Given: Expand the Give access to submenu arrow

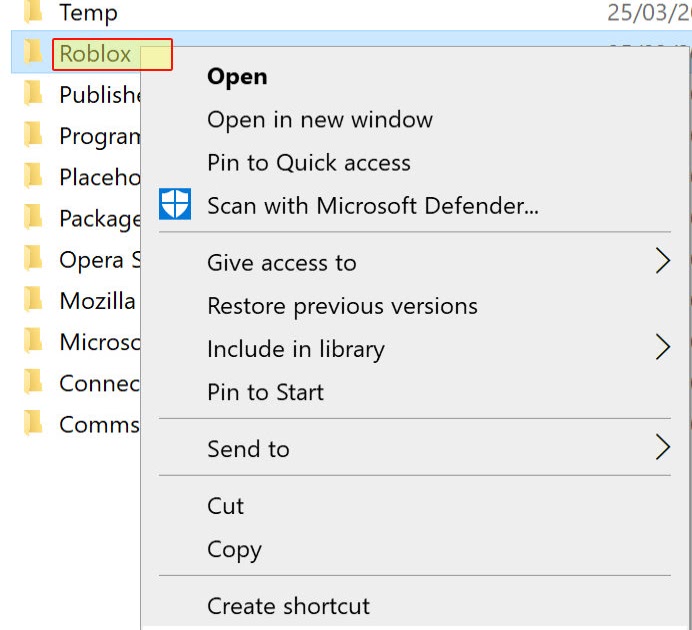Looking at the screenshot, I should pyautogui.click(x=662, y=261).
